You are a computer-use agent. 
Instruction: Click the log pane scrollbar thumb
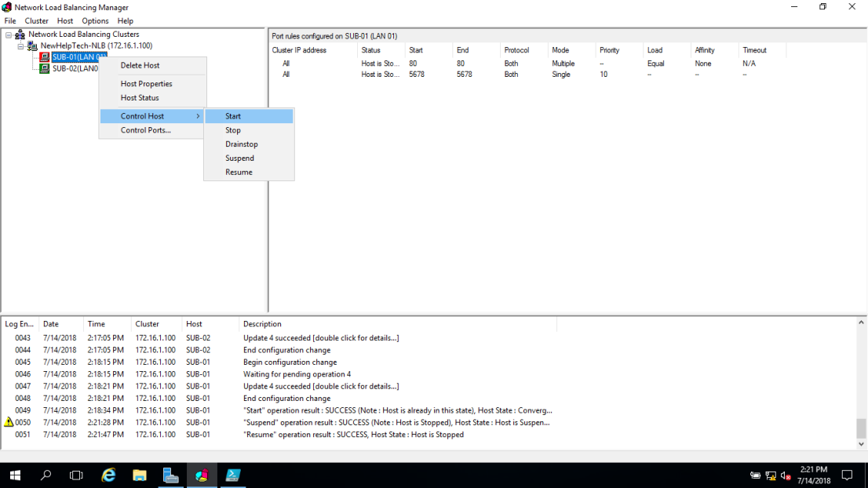(861, 428)
